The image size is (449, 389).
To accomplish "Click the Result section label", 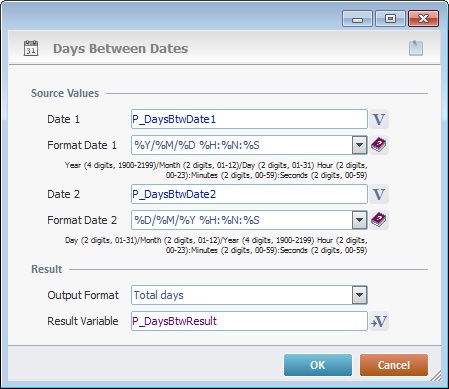I will tap(47, 269).
